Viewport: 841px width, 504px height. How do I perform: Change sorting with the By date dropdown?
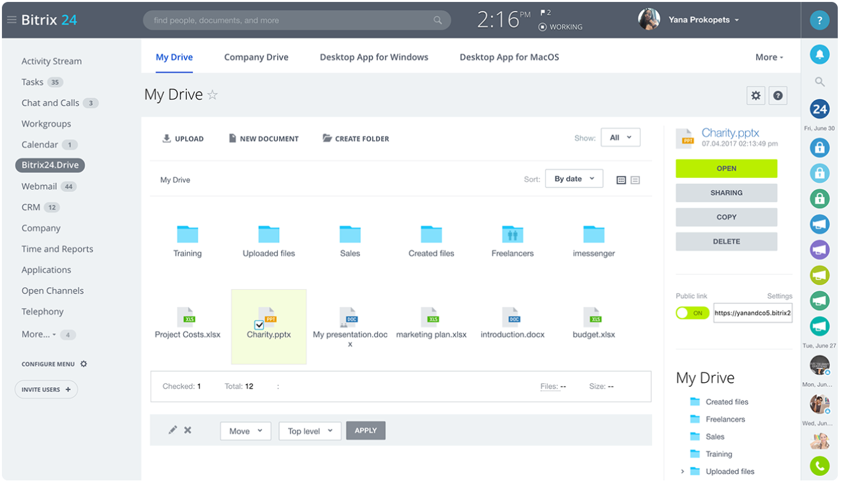(x=573, y=179)
